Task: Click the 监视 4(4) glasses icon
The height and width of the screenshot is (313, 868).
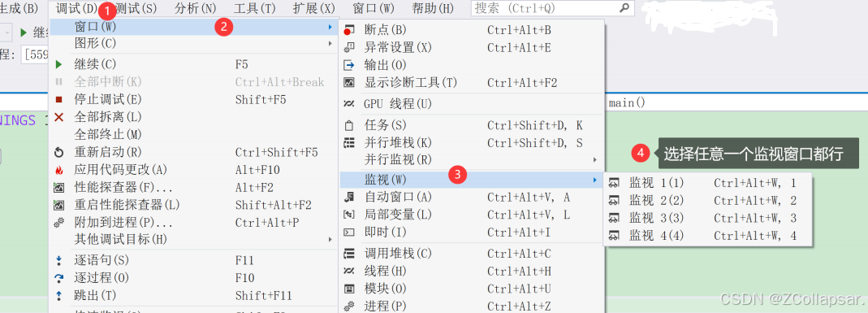Action: point(614,236)
